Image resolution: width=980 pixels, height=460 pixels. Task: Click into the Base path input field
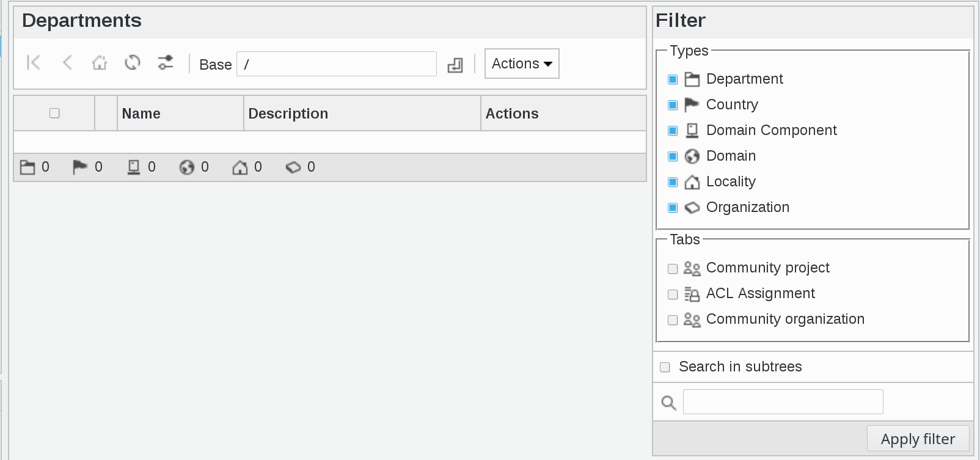tap(337, 64)
